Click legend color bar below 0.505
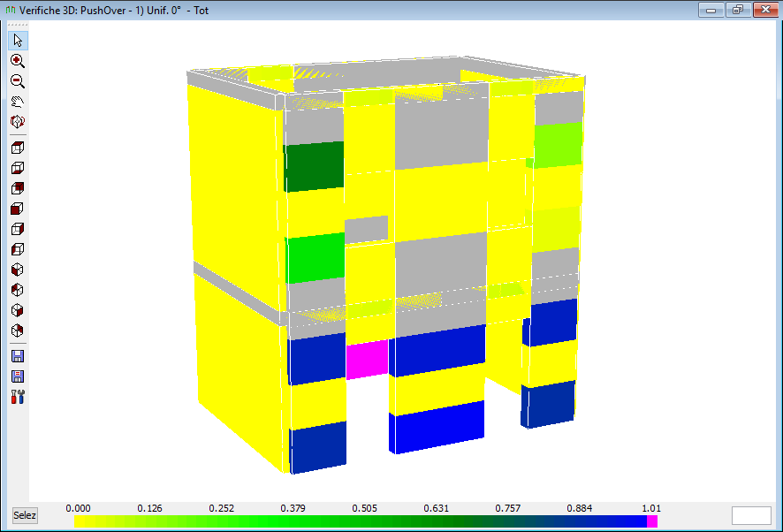The width and height of the screenshot is (783, 532). 364,521
